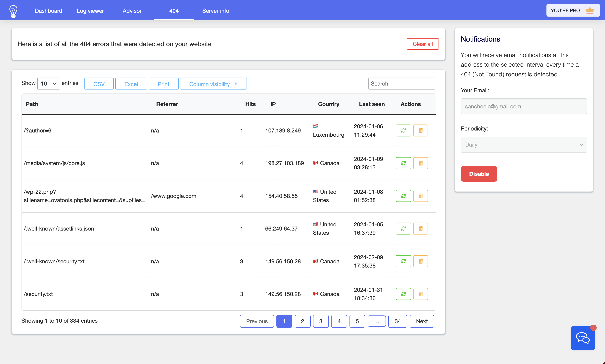Sort the table by Hits column
The image size is (605, 364).
click(250, 104)
